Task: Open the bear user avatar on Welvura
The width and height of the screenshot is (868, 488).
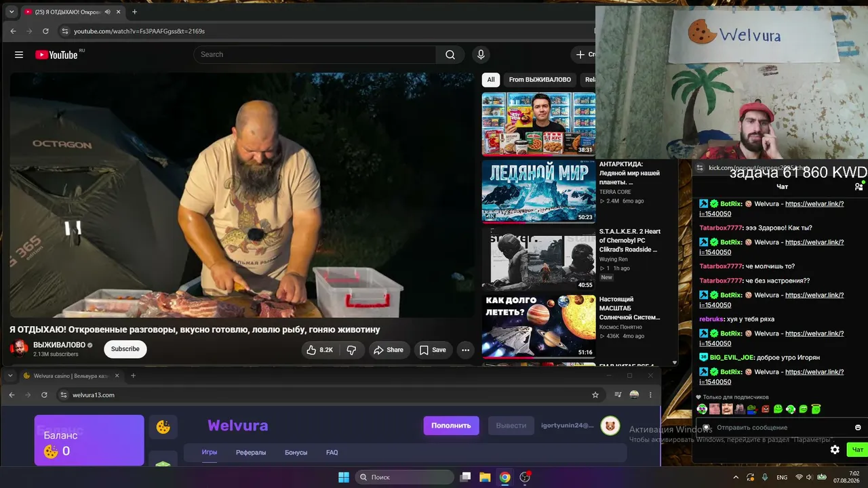Action: pyautogui.click(x=610, y=426)
